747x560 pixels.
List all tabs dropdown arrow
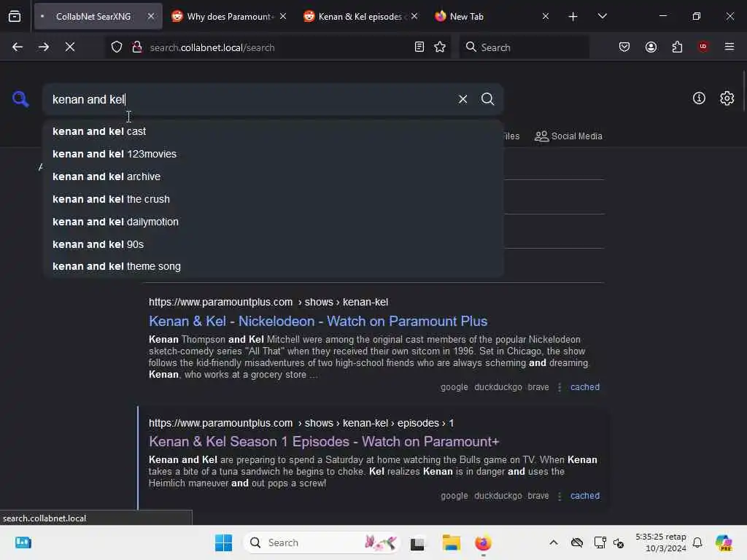tap(602, 16)
